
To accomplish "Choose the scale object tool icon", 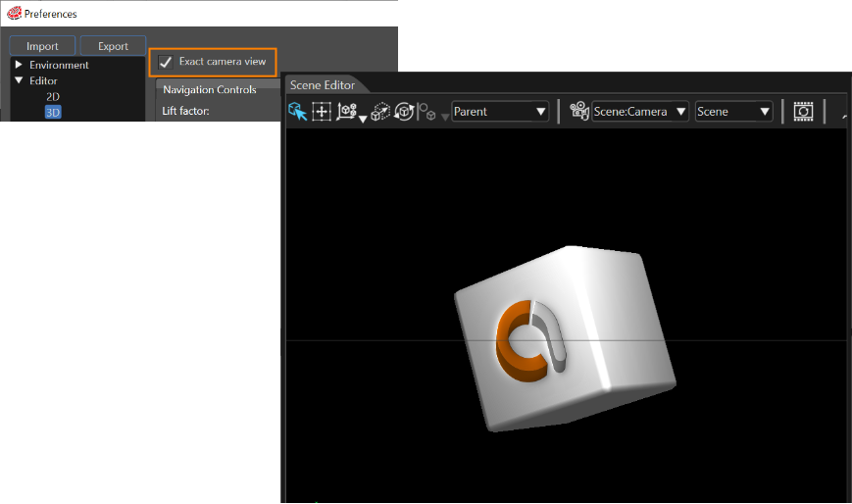I will coord(379,112).
